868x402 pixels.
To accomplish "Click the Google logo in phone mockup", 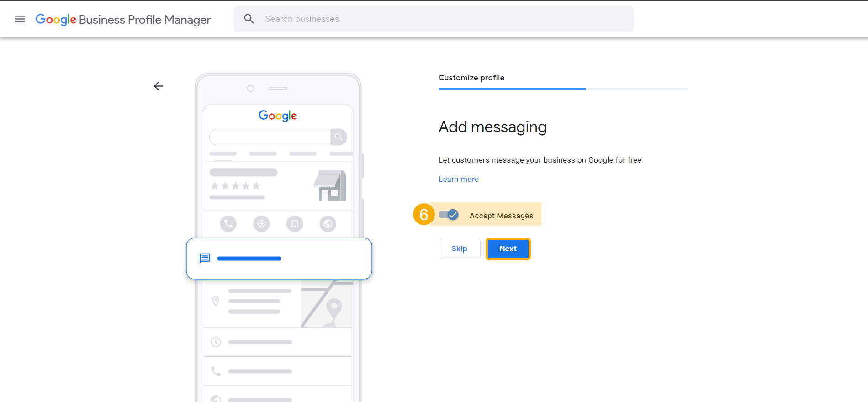I will [x=278, y=116].
